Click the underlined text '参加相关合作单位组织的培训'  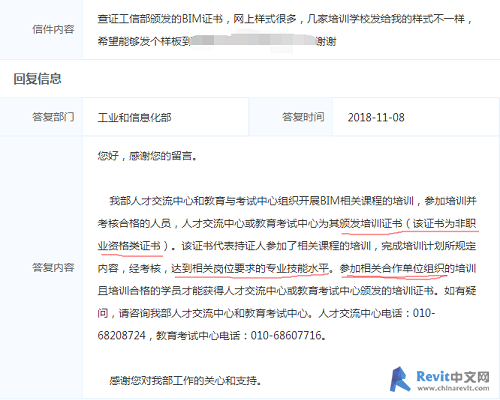[408, 268]
